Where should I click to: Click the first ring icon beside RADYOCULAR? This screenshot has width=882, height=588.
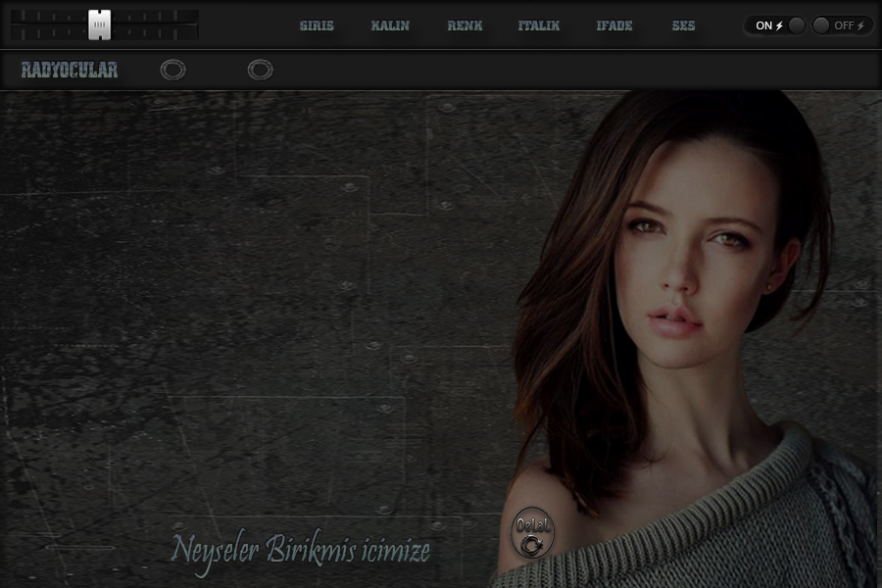click(x=172, y=70)
